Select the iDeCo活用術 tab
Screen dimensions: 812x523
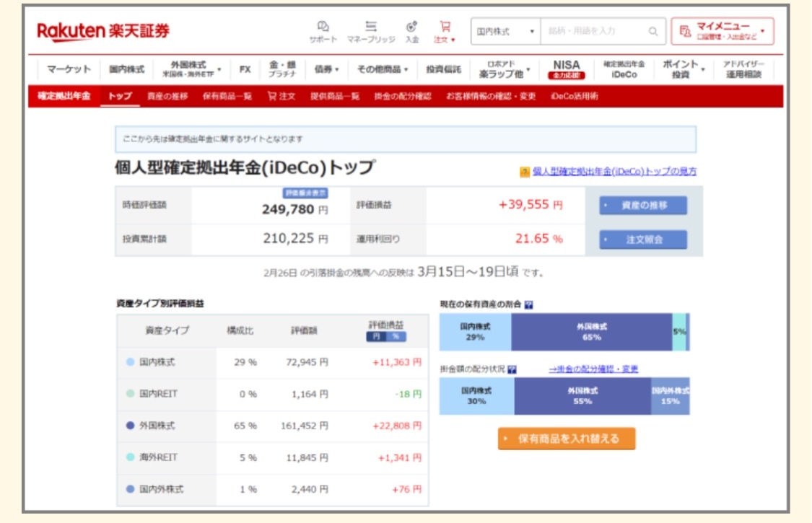(575, 97)
